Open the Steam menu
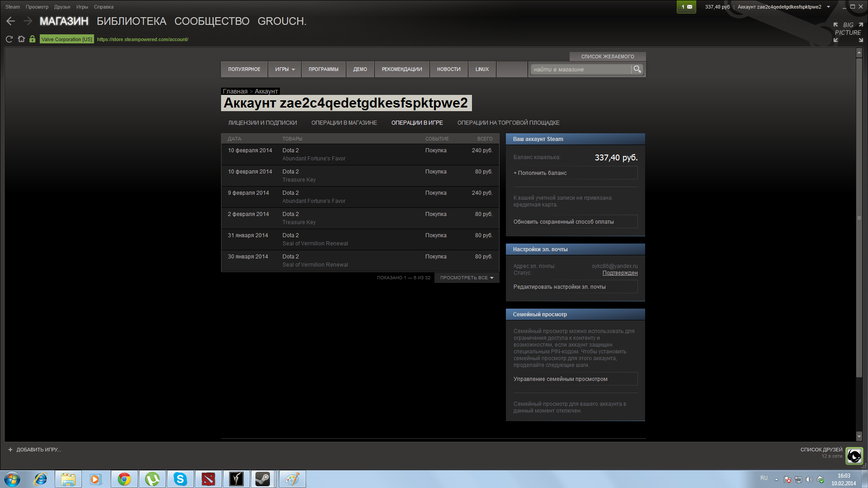The width and height of the screenshot is (868, 488). pos(13,7)
